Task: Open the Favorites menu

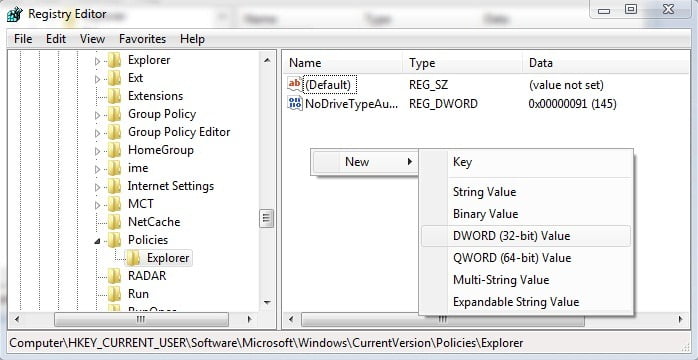Action: pos(142,39)
